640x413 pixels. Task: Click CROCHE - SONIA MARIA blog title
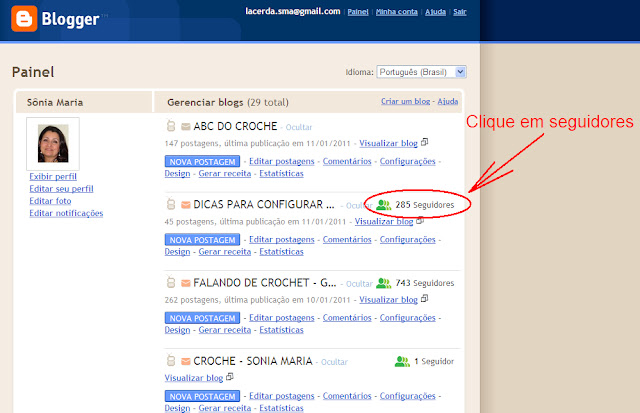point(253,361)
